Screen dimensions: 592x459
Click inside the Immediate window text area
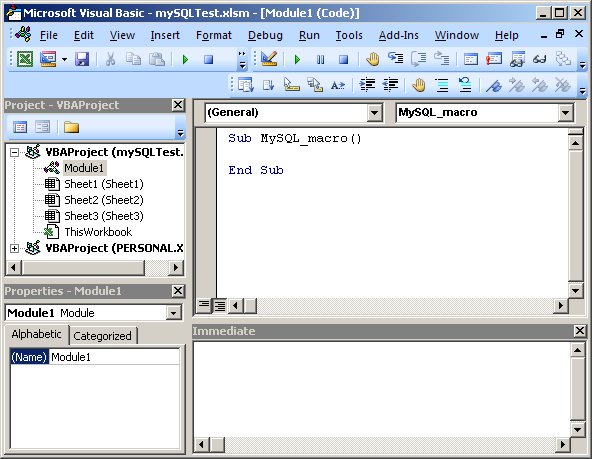click(x=381, y=389)
